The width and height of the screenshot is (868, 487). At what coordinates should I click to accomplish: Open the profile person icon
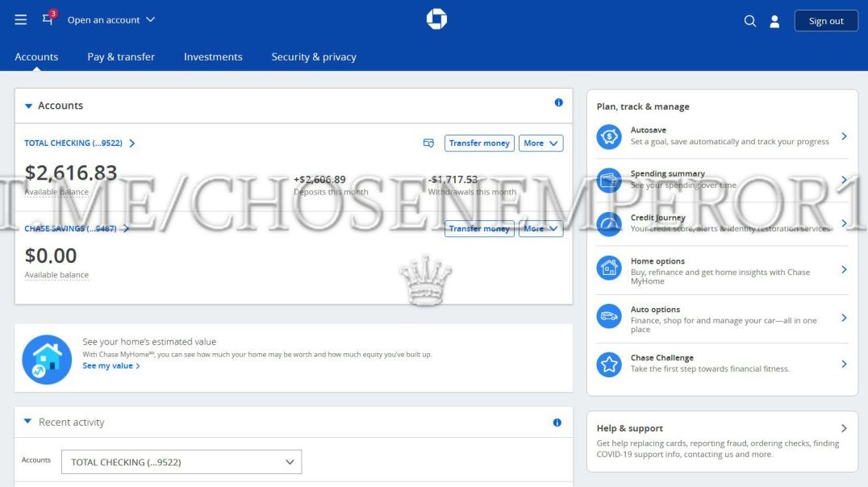[774, 21]
